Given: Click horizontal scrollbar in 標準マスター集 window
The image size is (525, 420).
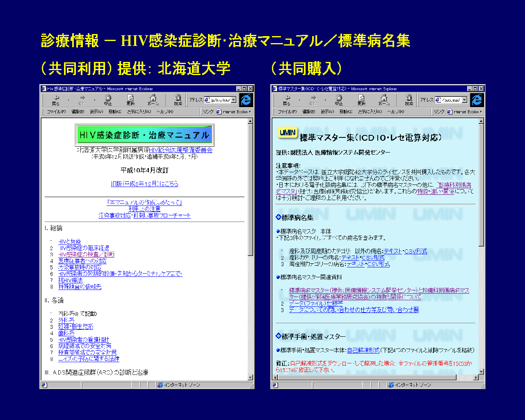Looking at the screenshot, I should [365, 377].
